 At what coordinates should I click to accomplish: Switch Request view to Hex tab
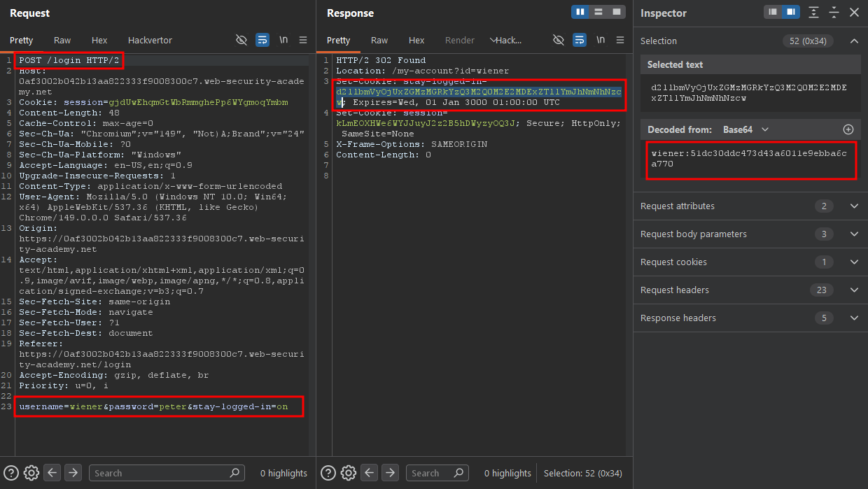click(x=99, y=41)
